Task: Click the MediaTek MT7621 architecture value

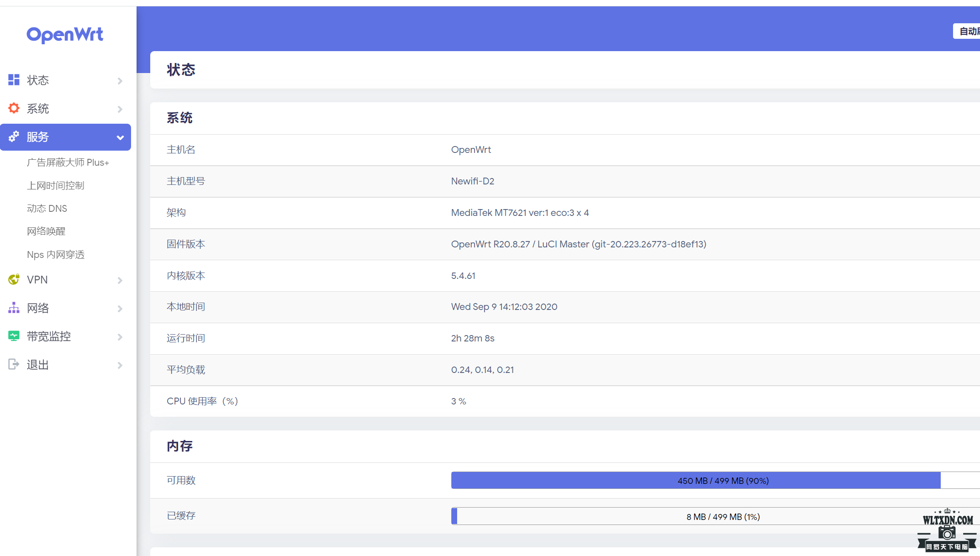Action: (x=520, y=213)
